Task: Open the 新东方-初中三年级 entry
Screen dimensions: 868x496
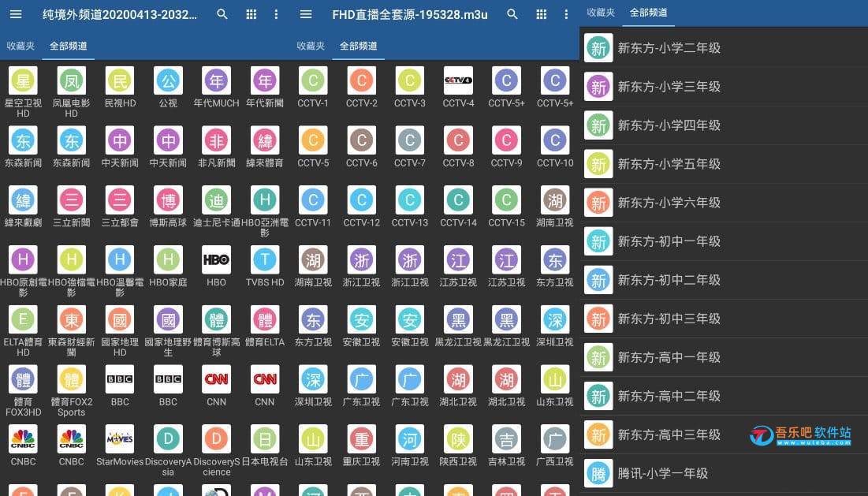Action: pyautogui.click(x=724, y=319)
